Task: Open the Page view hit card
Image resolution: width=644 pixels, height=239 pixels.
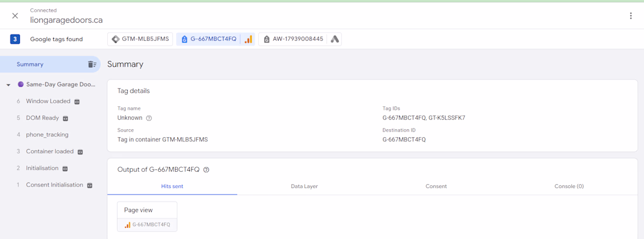Action: [147, 216]
